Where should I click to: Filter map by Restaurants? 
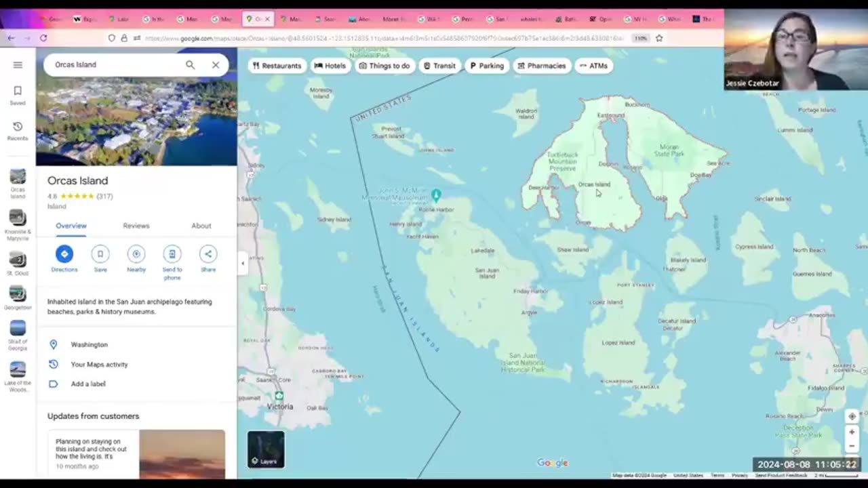[x=277, y=66]
